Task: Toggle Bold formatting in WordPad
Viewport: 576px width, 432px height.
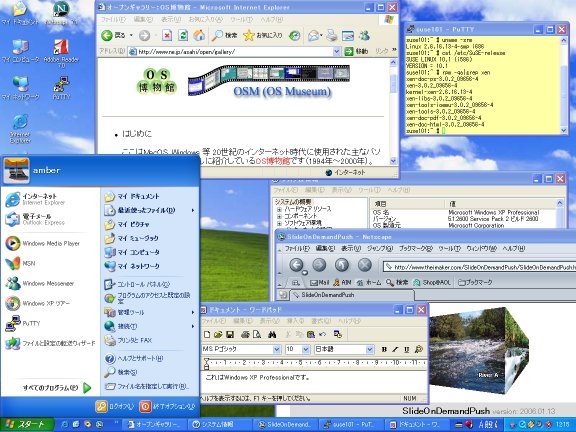Action: tap(384, 349)
